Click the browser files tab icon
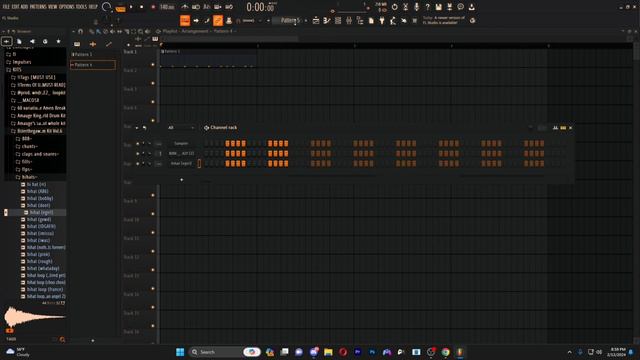640x360 pixels. [x=19, y=41]
